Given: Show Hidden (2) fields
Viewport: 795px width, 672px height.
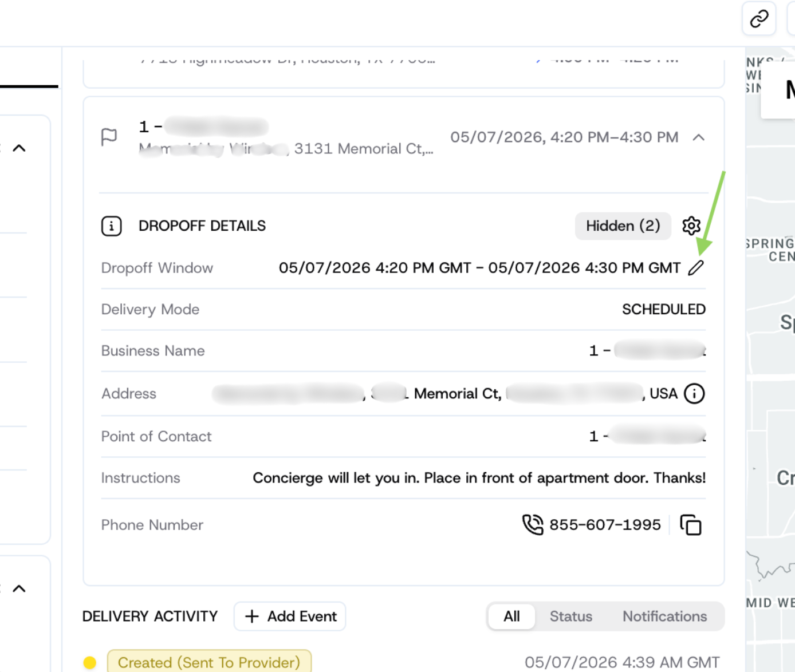Looking at the screenshot, I should click(623, 226).
